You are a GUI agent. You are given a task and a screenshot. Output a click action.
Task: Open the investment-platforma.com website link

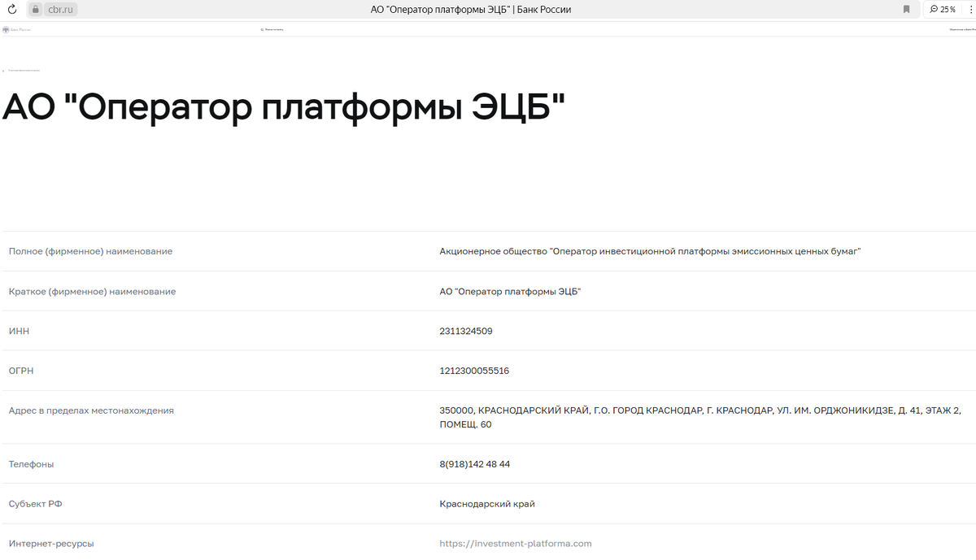[x=516, y=543]
